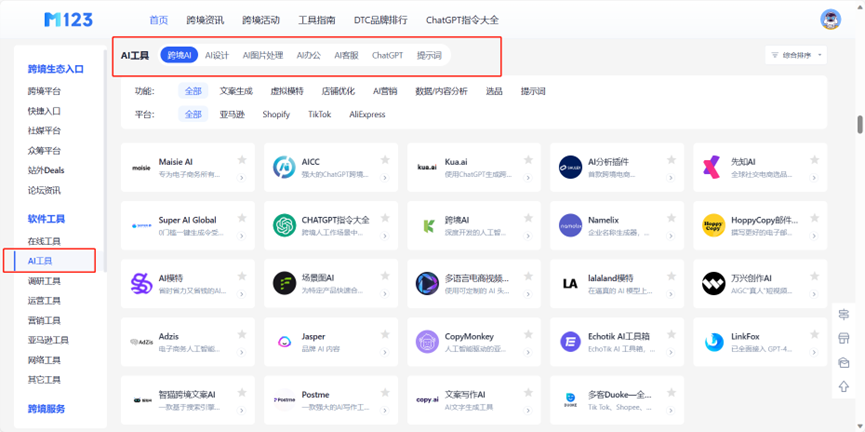Viewport: 865px width, 432px height.
Task: Filter function by 虚拟模特
Action: point(287,91)
